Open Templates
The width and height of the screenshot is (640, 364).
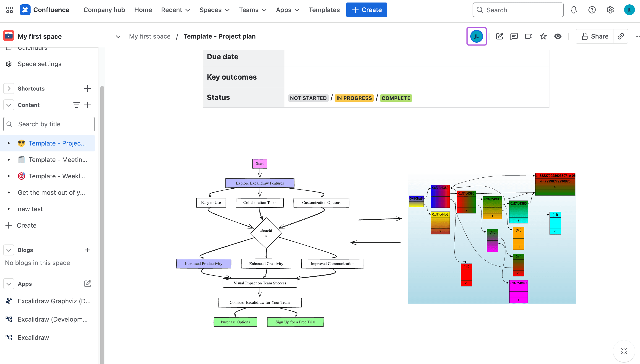click(324, 10)
